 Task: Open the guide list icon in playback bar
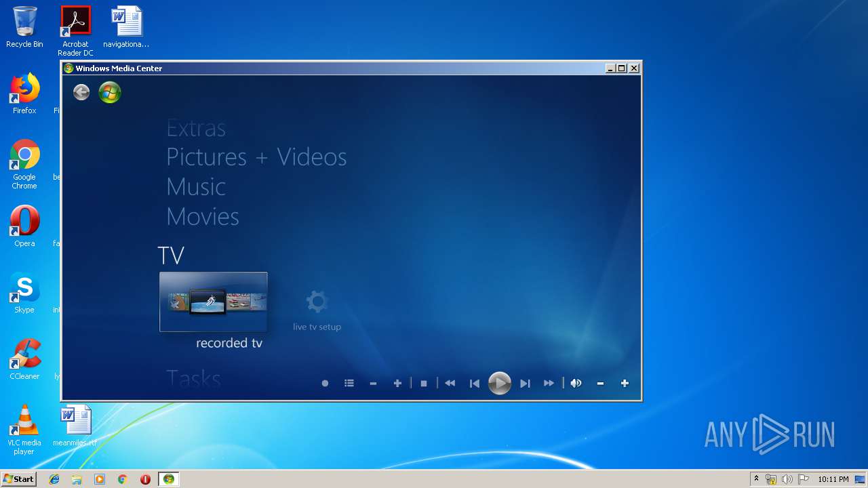coord(349,384)
